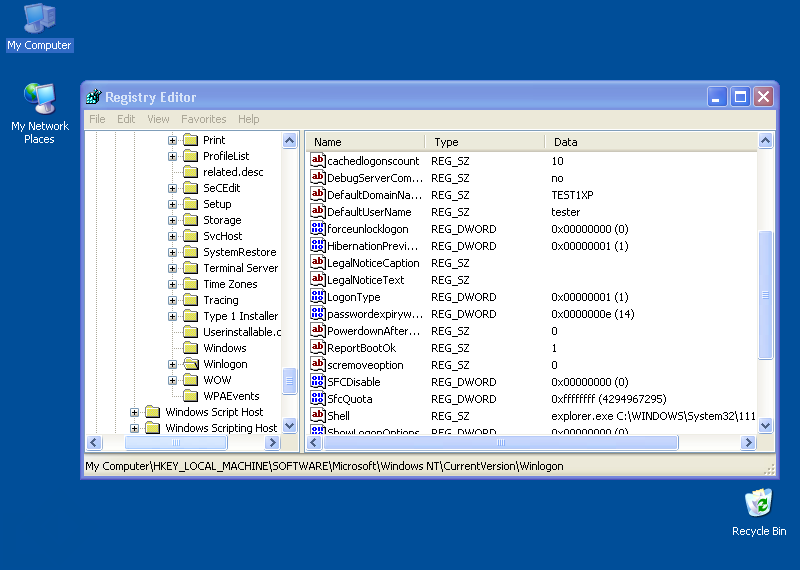
Task: Sort values by the Data column header
Action: [x=651, y=142]
